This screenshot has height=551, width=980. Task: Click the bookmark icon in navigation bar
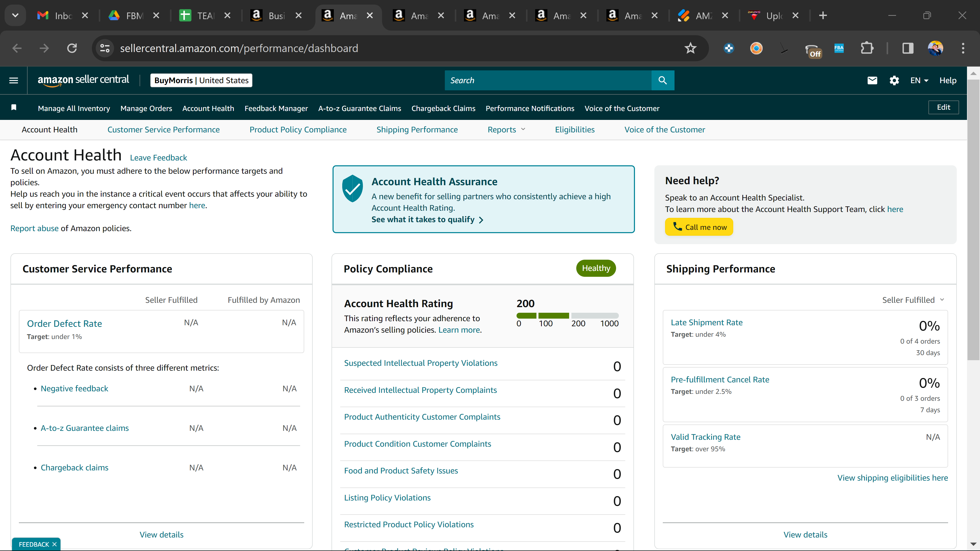[14, 108]
